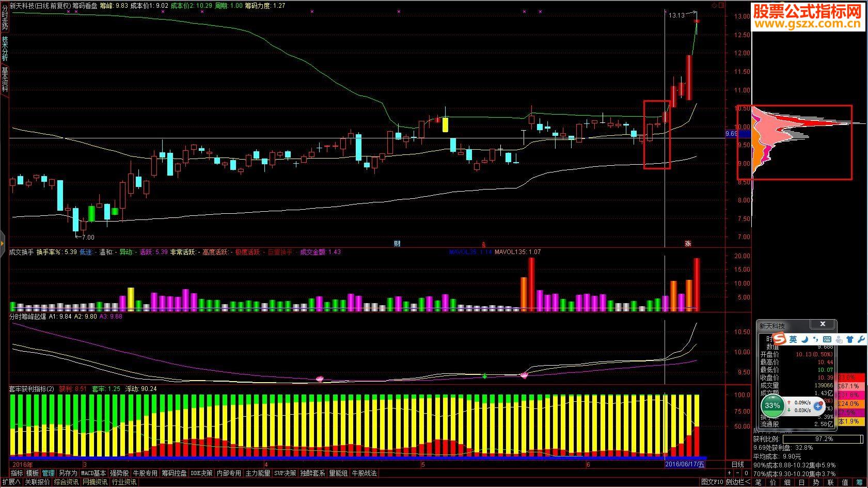Switch to SUP决策 indicator group
Screen dimensions: 868x488
(x=285, y=473)
